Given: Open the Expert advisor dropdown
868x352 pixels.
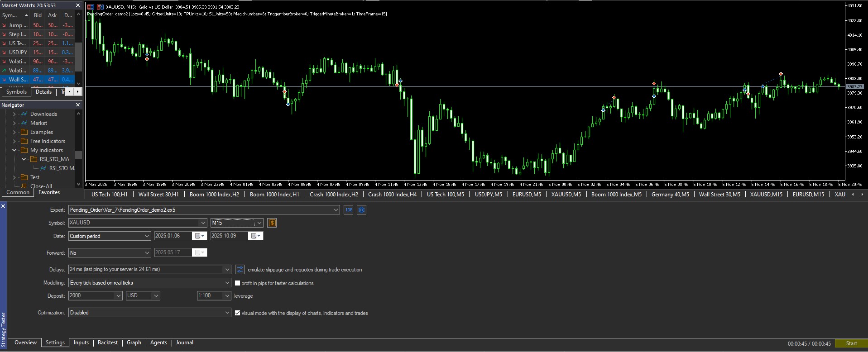Looking at the screenshot, I should [x=336, y=210].
